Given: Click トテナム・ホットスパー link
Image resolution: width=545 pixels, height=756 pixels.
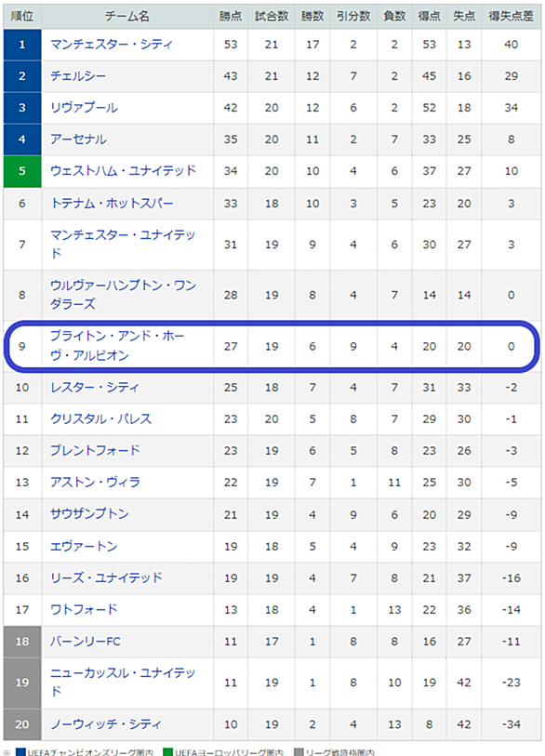Looking at the screenshot, I should [112, 203].
